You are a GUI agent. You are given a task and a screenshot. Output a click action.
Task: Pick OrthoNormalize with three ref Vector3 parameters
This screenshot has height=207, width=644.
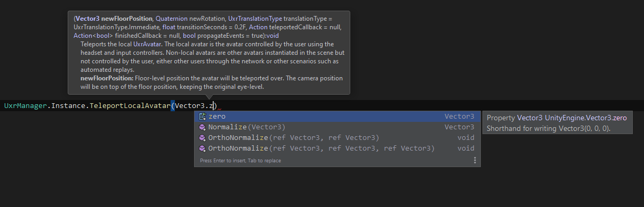tap(337, 148)
